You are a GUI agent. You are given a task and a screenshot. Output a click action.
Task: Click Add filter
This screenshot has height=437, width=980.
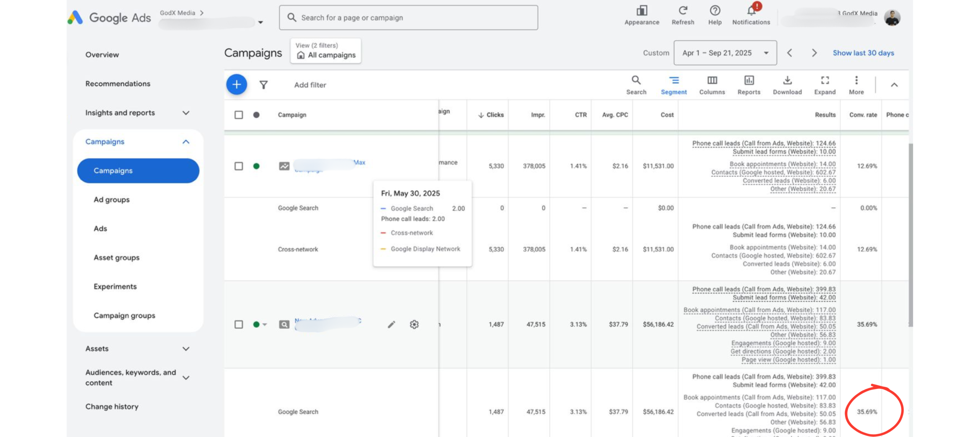(x=310, y=85)
